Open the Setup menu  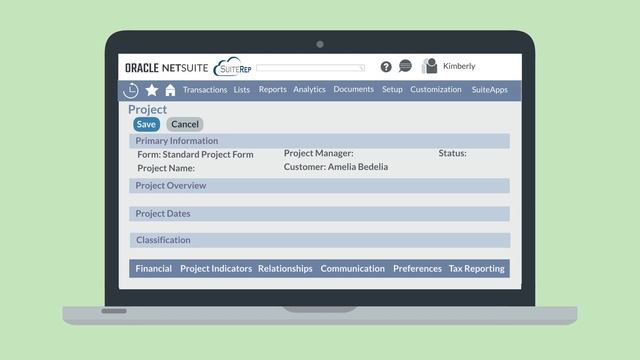tap(392, 89)
